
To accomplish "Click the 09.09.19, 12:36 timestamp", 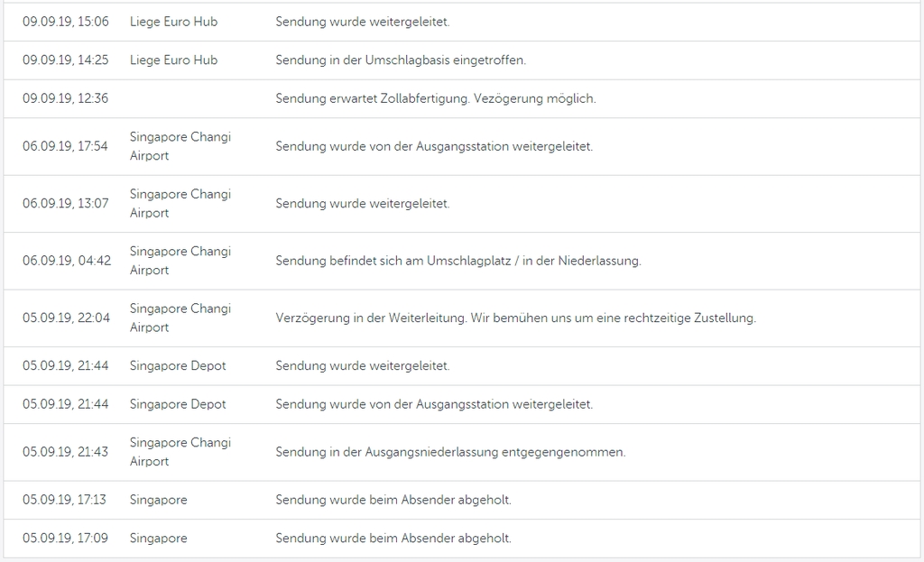I will coord(65,98).
